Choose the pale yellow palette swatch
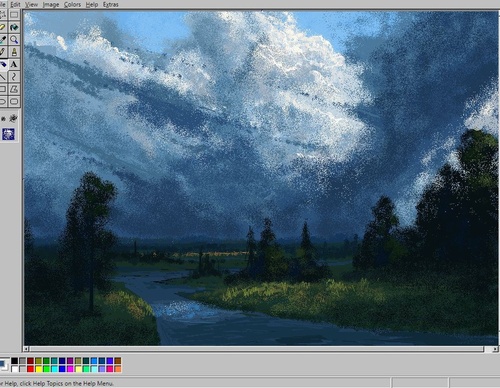 [78, 369]
